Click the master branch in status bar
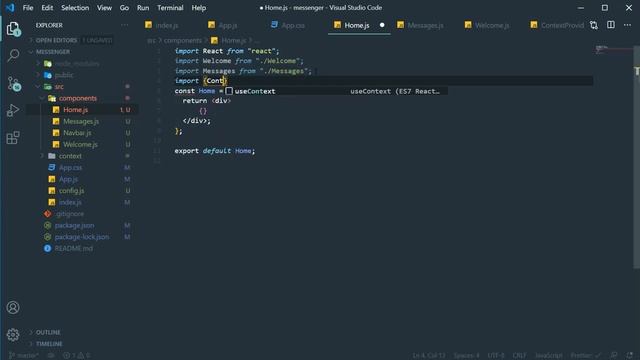640x360 pixels. pyautogui.click(x=24, y=356)
